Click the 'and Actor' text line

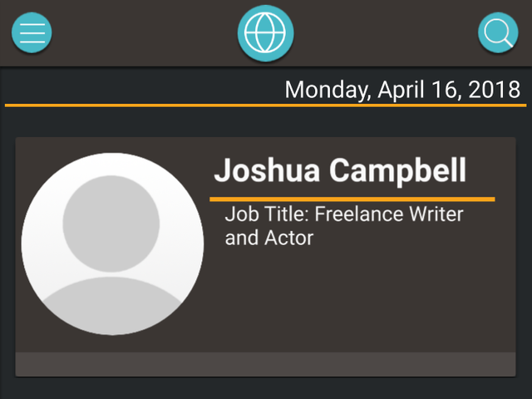coord(268,238)
